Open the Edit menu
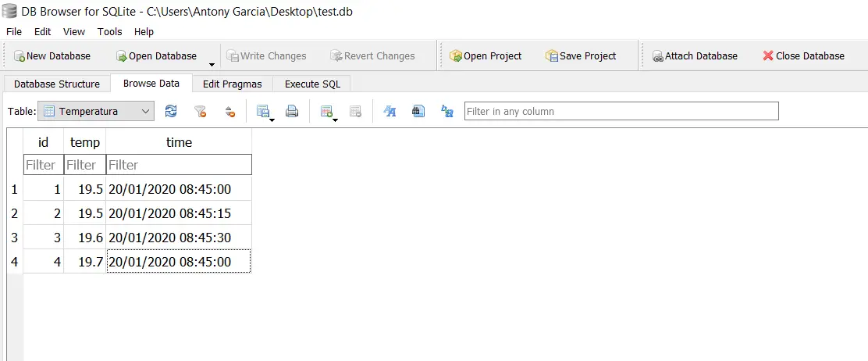868x361 pixels. pos(43,31)
